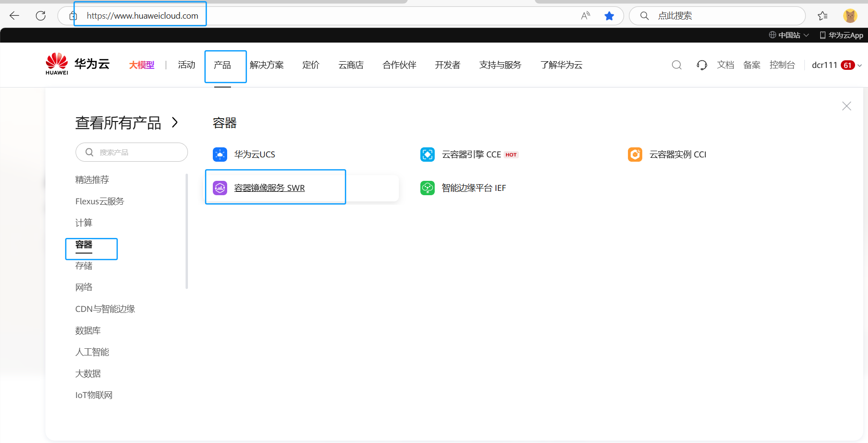This screenshot has height=443, width=868.
Task: Open 华为云UCS product link
Action: [x=254, y=155]
